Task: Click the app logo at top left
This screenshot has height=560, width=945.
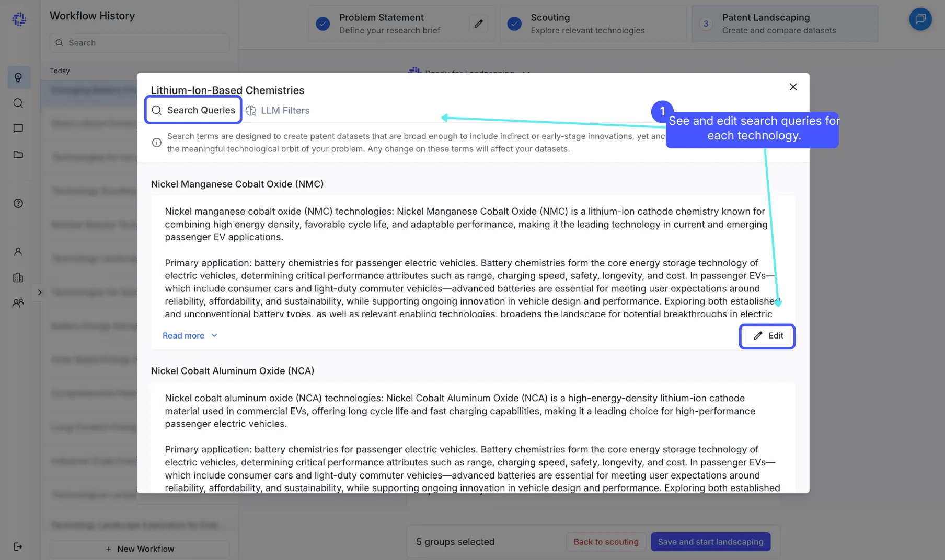Action: [x=19, y=19]
